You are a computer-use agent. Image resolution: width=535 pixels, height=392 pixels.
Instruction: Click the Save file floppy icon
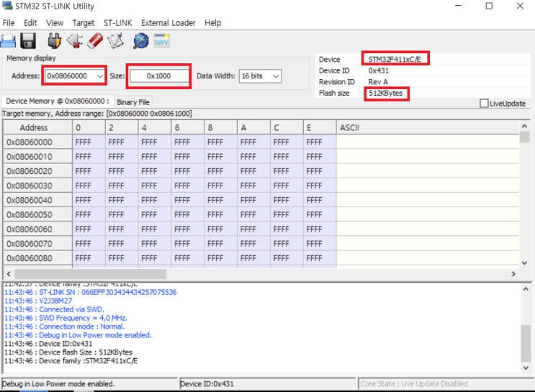click(x=28, y=41)
